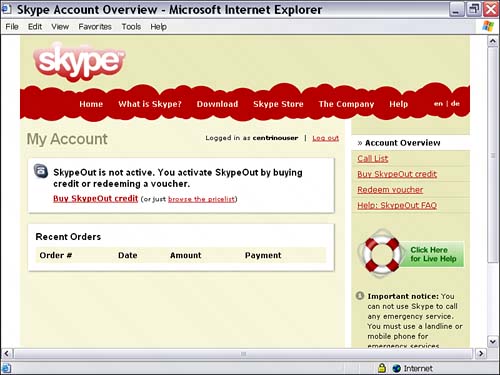Click the SkypeOut phone icon
Viewport: 500px width, 375px height.
pos(41,171)
